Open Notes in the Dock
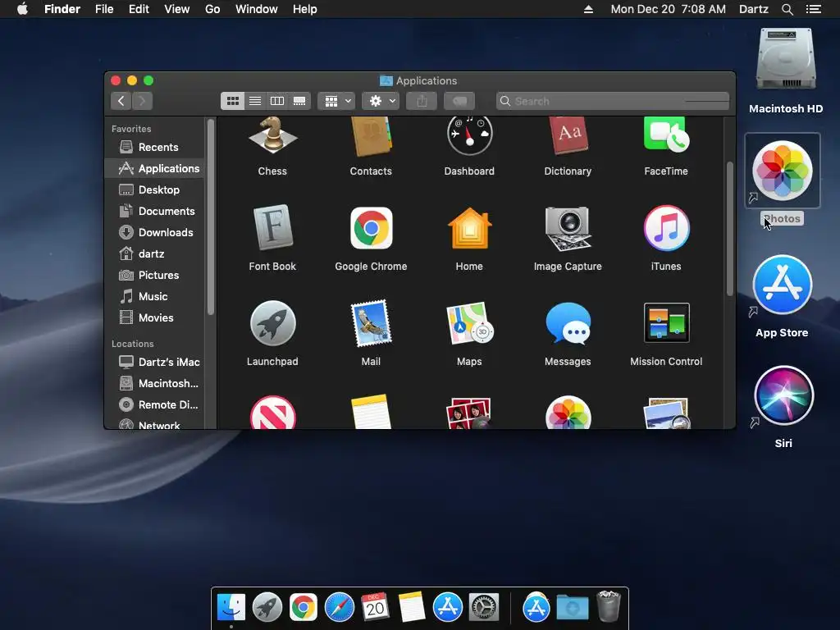 412,607
